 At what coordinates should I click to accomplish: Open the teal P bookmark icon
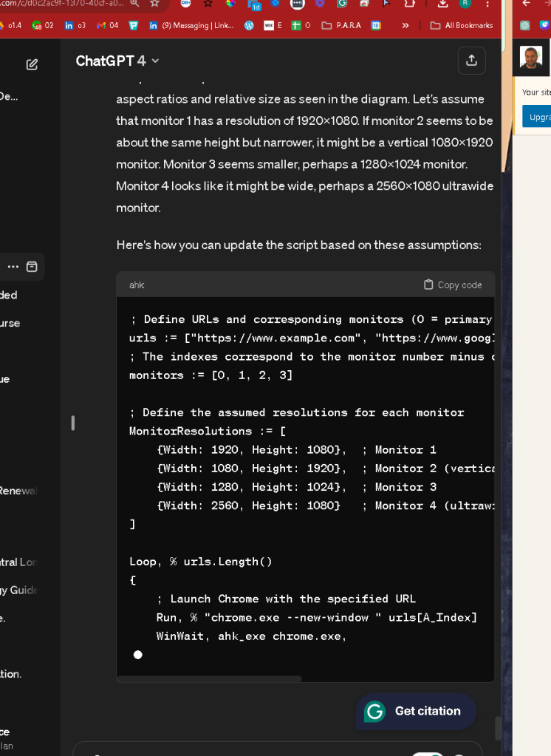[x=134, y=25]
